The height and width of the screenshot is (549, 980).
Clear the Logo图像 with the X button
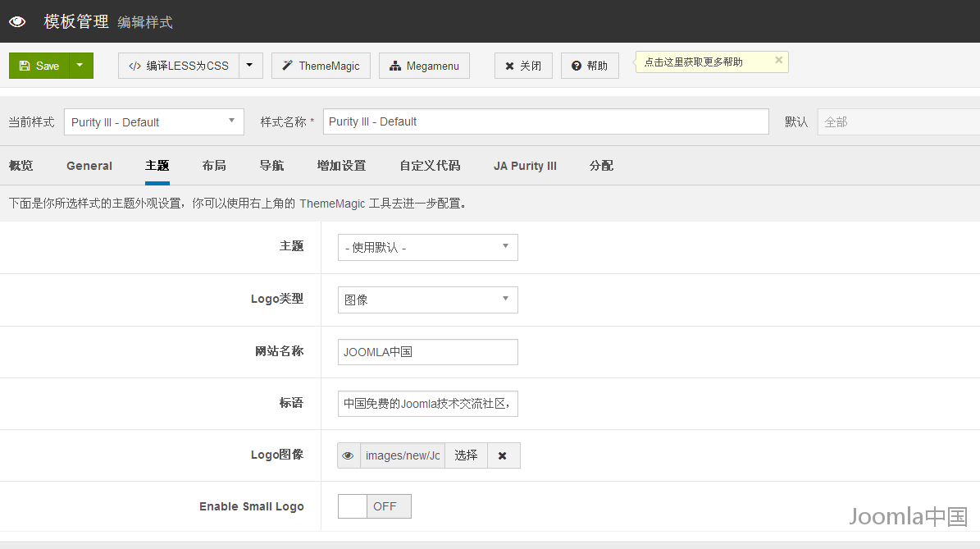(x=504, y=455)
